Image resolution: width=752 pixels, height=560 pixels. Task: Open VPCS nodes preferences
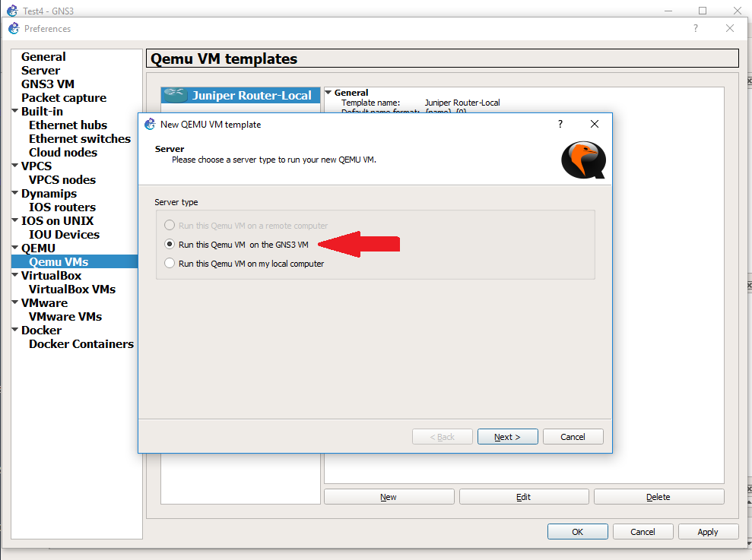(62, 180)
